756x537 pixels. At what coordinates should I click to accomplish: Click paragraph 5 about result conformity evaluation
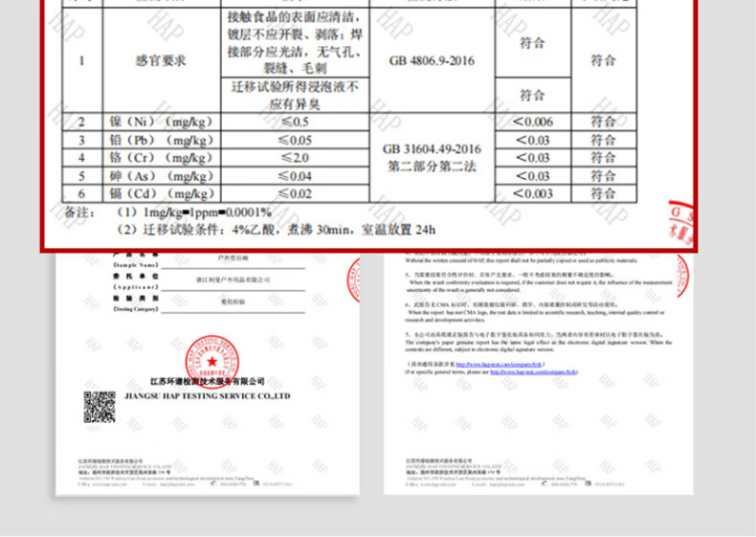coord(538,282)
